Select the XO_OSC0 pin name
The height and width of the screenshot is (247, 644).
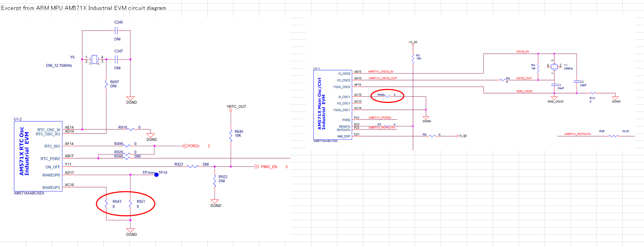click(343, 80)
